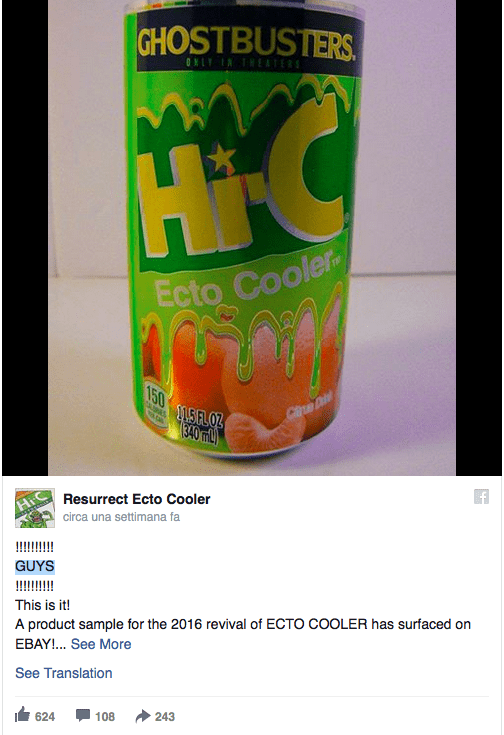View the 243 shares count

165,716
